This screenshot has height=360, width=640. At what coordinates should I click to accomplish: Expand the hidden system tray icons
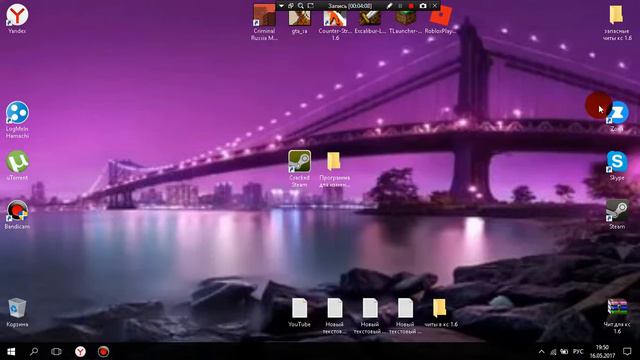coord(542,351)
